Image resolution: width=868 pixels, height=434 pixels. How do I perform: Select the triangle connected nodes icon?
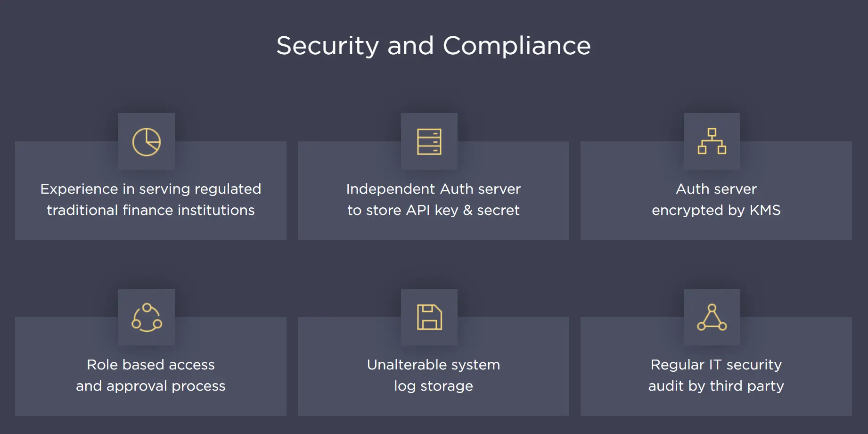pos(712,318)
